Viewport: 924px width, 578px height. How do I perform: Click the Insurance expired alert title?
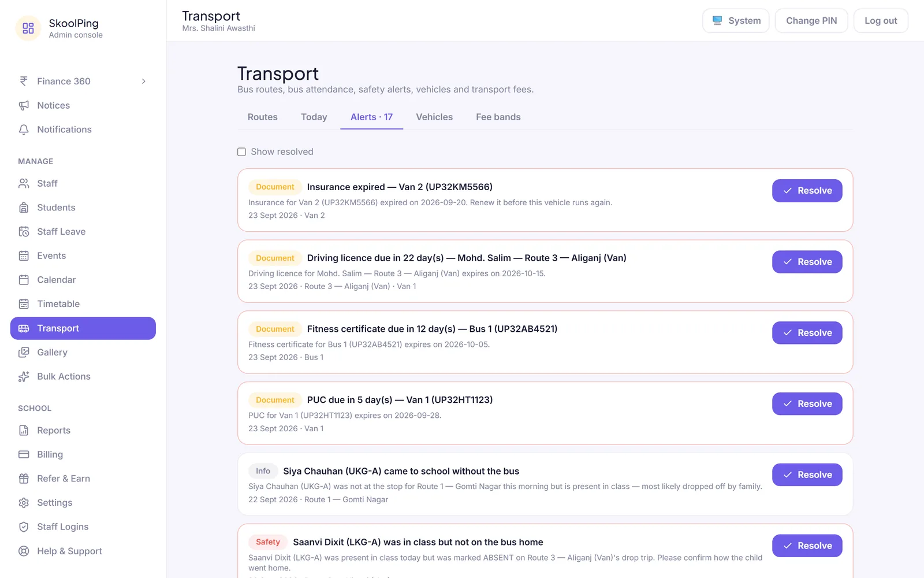[x=400, y=187]
